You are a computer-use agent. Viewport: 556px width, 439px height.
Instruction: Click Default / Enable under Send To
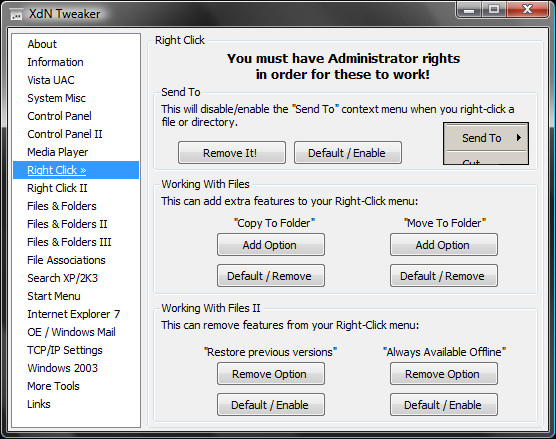[348, 153]
